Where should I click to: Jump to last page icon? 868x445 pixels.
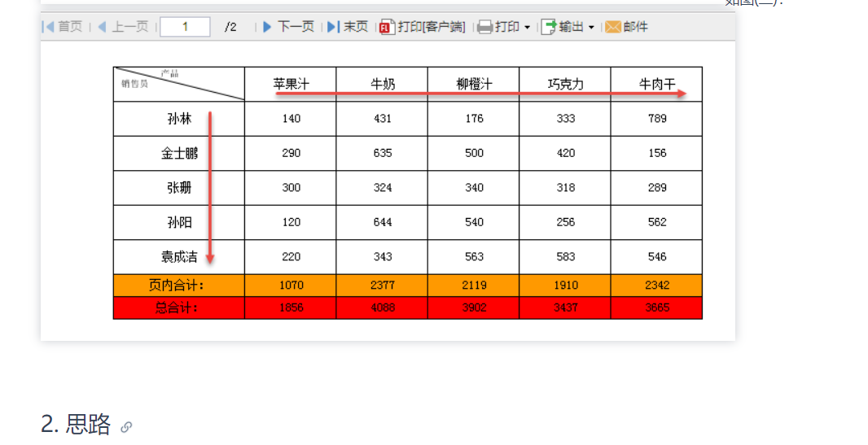(x=333, y=27)
